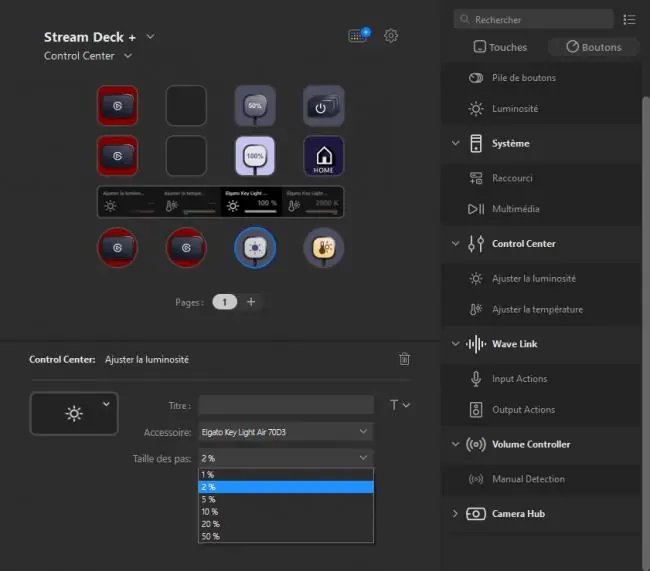Select page 1
650x571 pixels.
click(224, 302)
